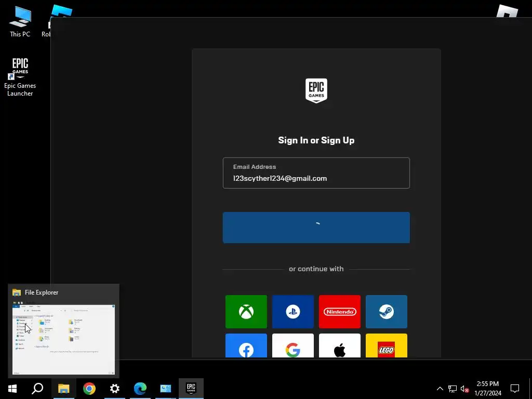The image size is (532, 399).
Task: Continue with the PlayStation button
Action: click(293, 312)
